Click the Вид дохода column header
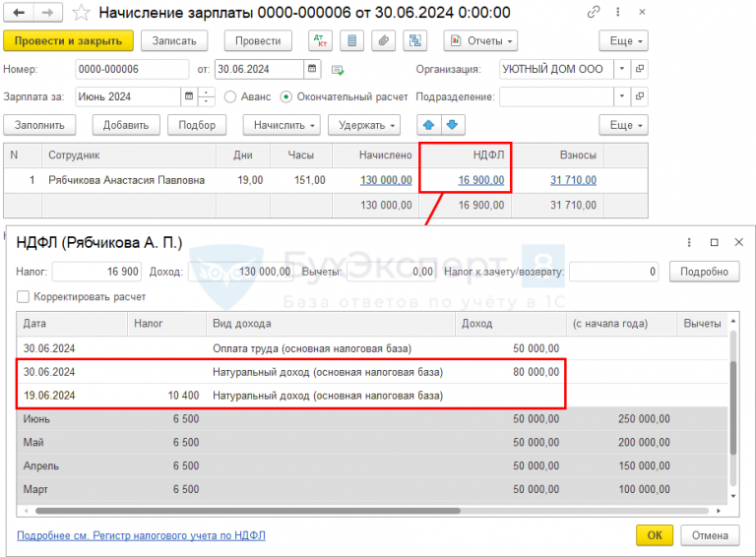This screenshot has height=557, width=756. point(331,324)
